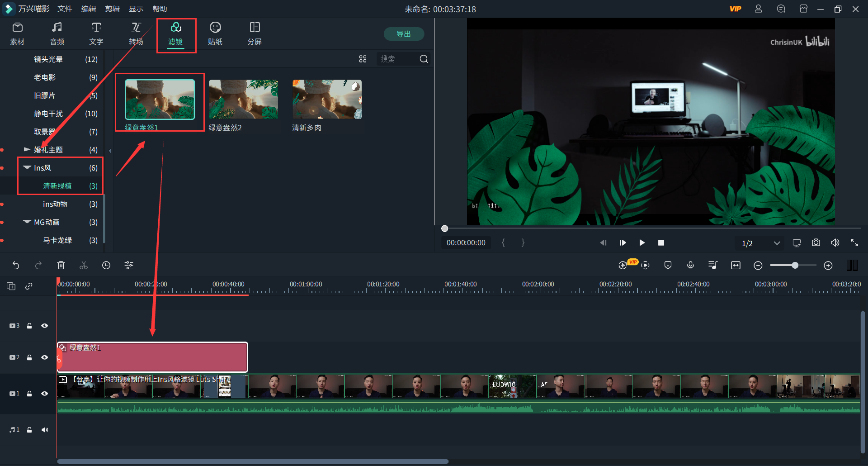
Task: Play the video preview
Action: pyautogui.click(x=642, y=243)
